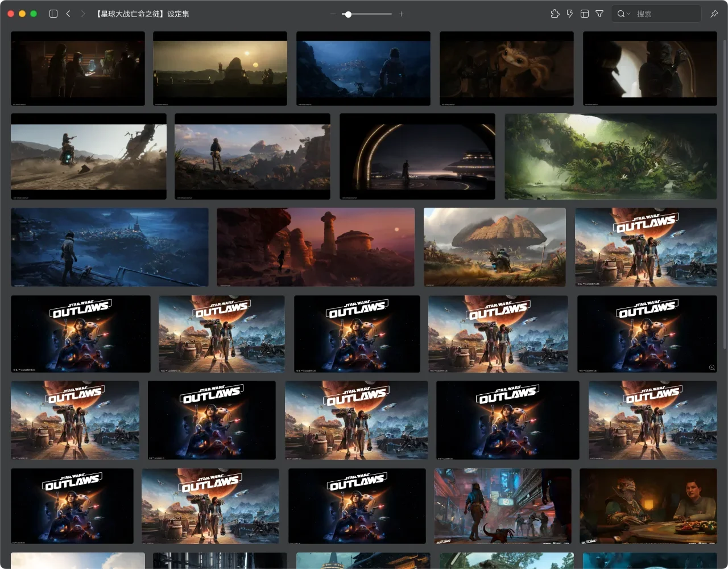Expand the search scope magnifier dropdown
Screen dimensions: 728x569
coord(624,14)
